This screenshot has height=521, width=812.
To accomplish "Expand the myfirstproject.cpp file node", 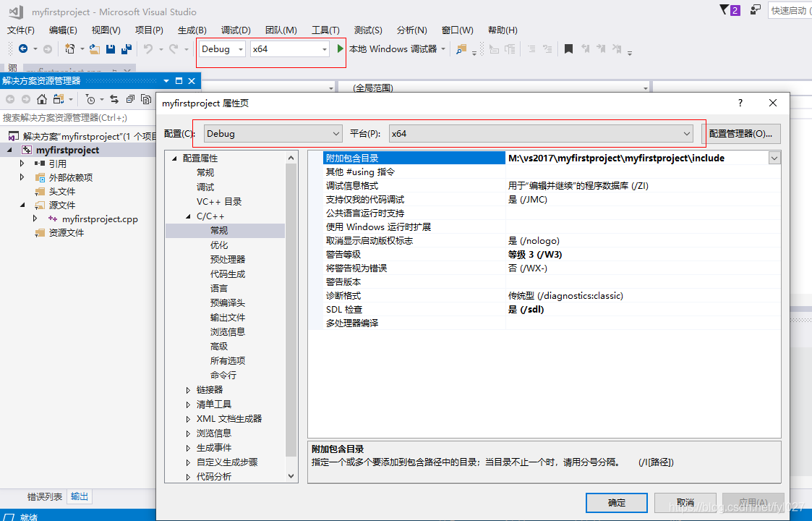I will (35, 219).
